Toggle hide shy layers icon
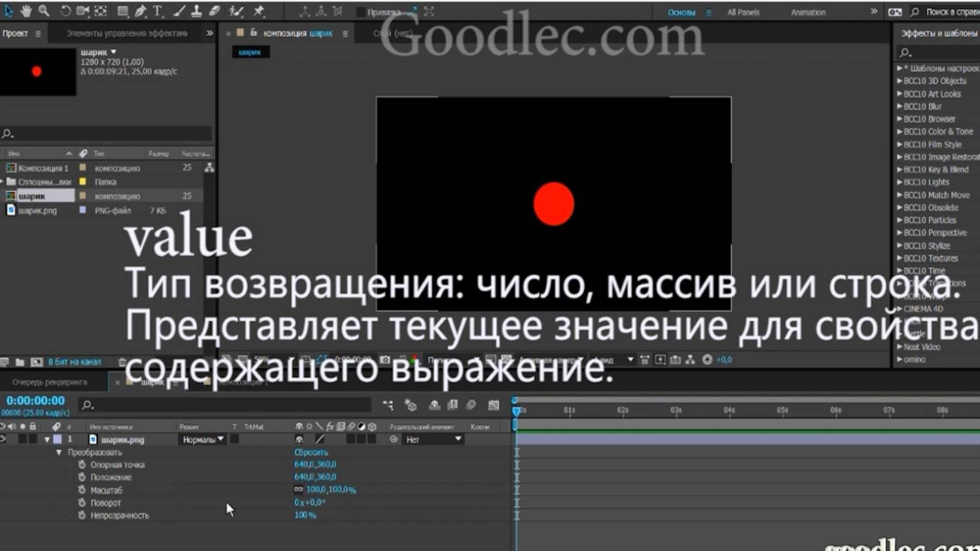 click(434, 405)
